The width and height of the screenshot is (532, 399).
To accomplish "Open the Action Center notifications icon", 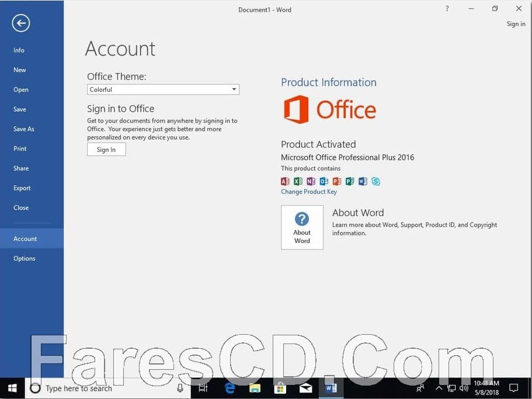I will (514, 388).
